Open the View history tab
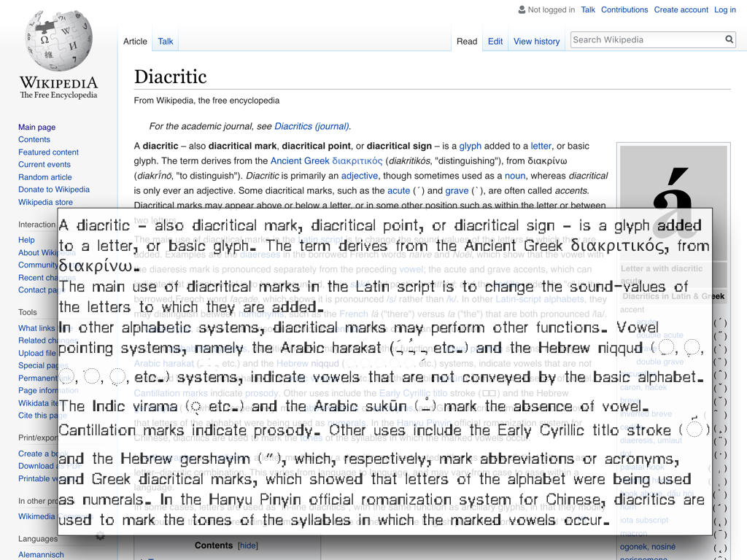Image resolution: width=747 pixels, height=560 pixels. click(x=536, y=42)
